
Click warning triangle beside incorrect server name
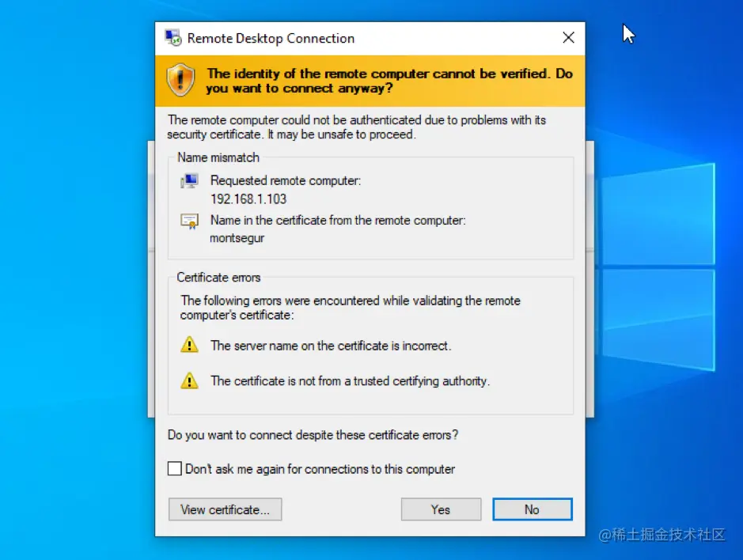189,344
